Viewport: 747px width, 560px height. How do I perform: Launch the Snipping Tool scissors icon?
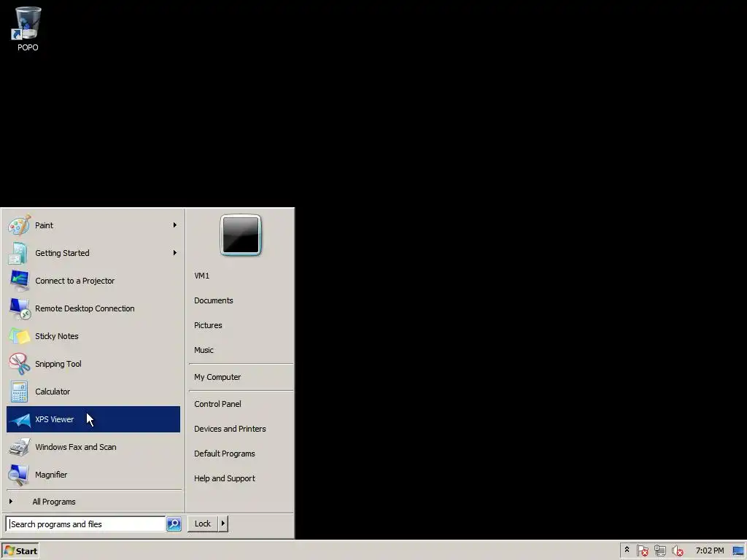pos(19,364)
